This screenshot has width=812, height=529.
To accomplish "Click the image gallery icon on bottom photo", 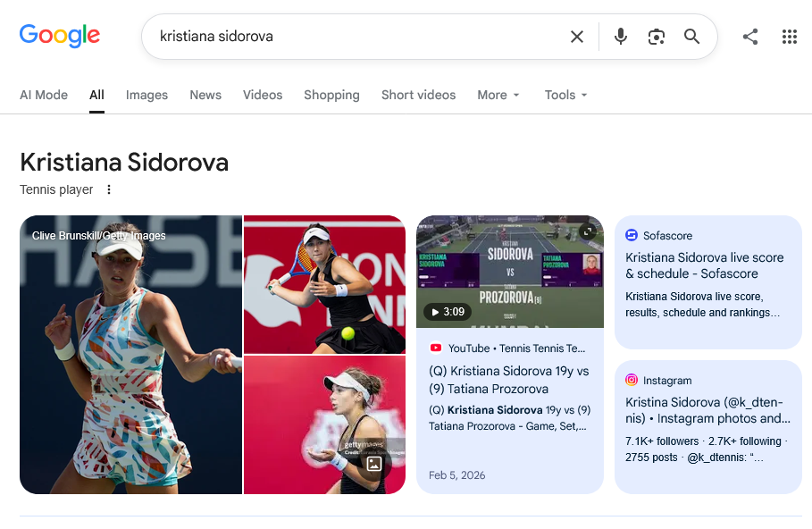I will pos(374,464).
